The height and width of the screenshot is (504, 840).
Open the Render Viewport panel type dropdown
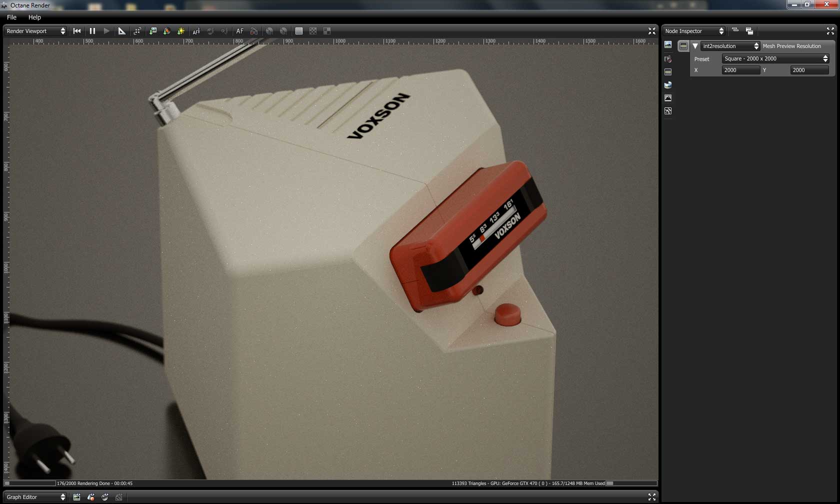pos(35,31)
